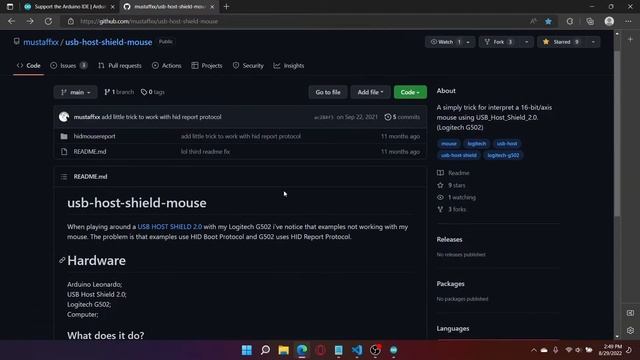Close the Arduino IDE support tab
Screen dimensions: 640x360
[x=113, y=7]
